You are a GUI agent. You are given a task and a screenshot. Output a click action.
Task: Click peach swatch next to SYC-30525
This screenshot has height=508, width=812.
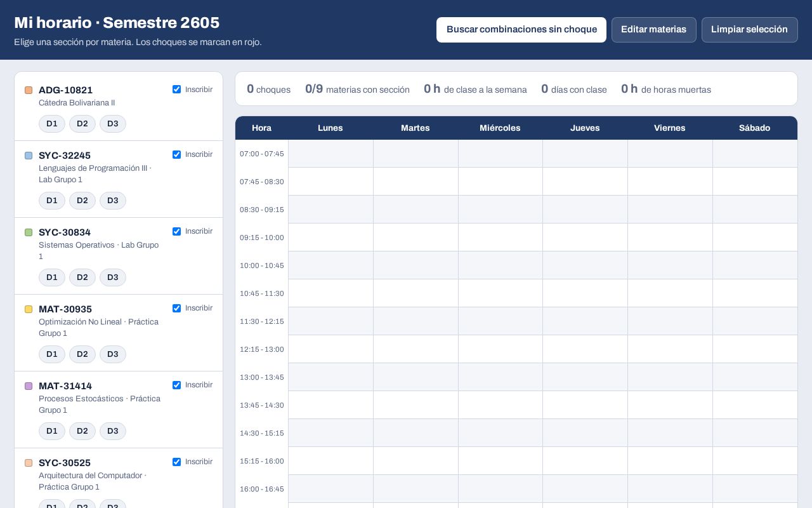[x=29, y=463]
